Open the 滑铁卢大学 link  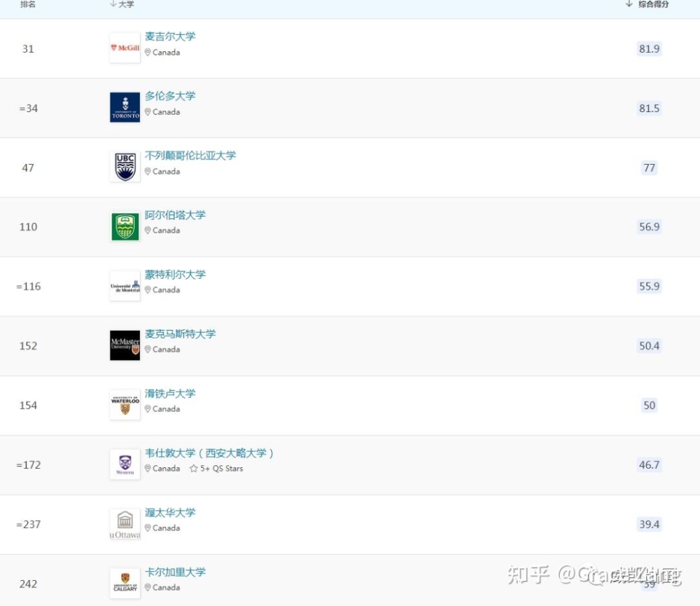tap(170, 393)
